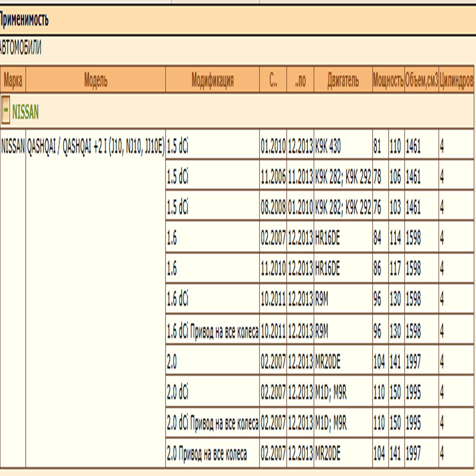This screenshot has height=476, width=476.
Task: Click the Двигатель column header
Action: click(x=343, y=80)
